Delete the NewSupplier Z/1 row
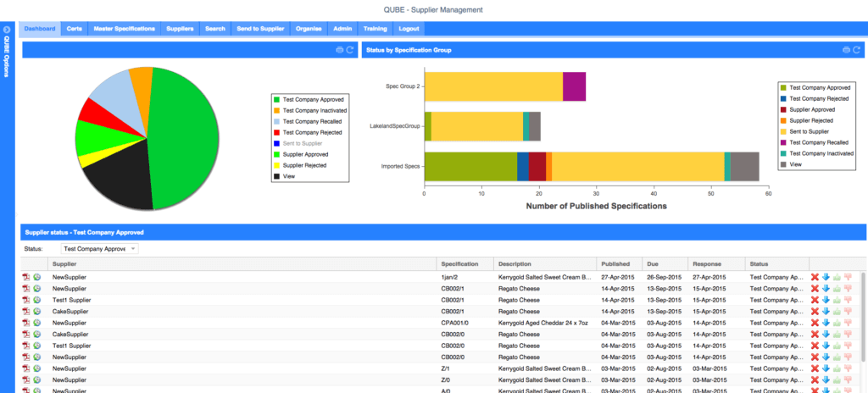 tap(815, 368)
